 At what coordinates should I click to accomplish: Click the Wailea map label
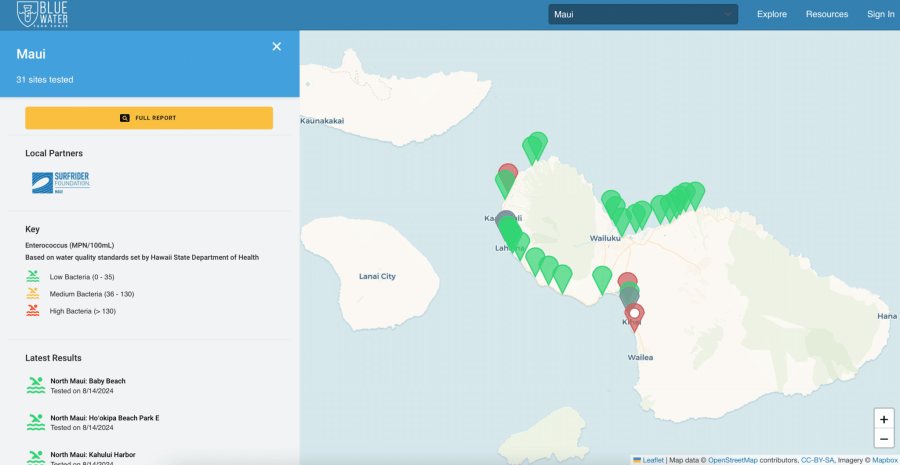pos(640,357)
